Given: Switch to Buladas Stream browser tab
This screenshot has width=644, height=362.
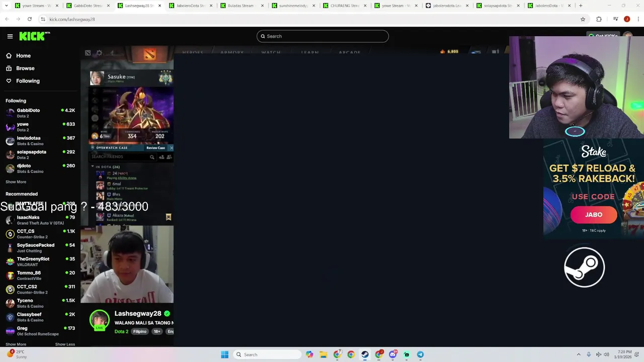Looking at the screenshot, I should pyautogui.click(x=240, y=6).
